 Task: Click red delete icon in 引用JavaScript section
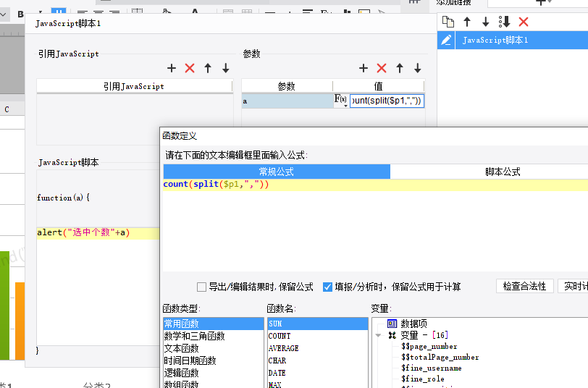[190, 68]
